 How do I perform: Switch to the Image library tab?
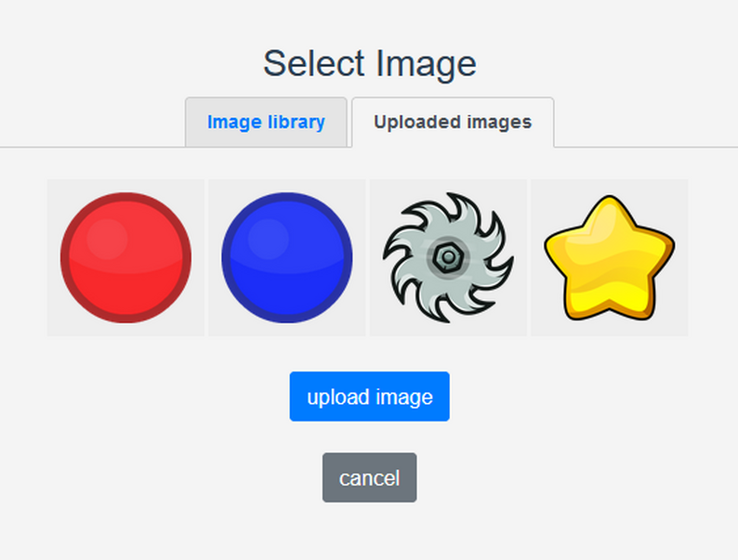pos(266,122)
